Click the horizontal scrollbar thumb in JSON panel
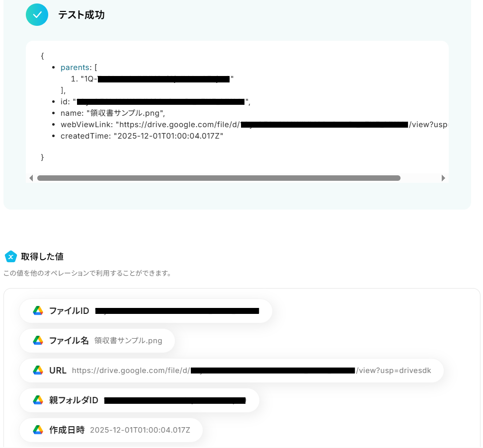Screen dimensions: 483x448 click(x=219, y=178)
